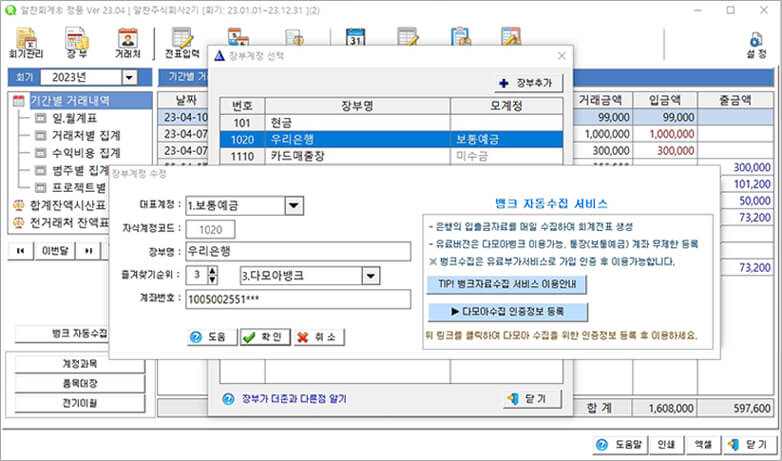Click the clipboard icon in the main toolbar

[x=461, y=37]
